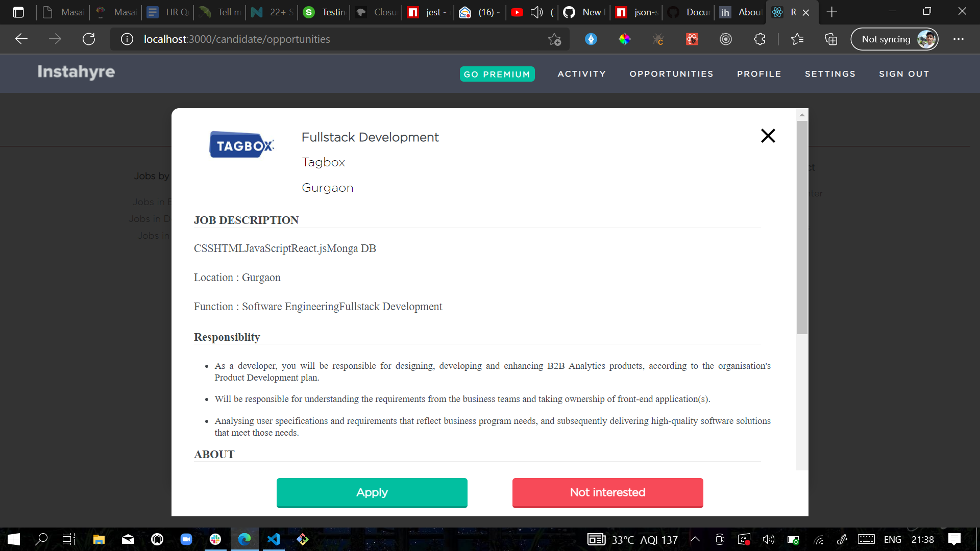Reload the current page

pyautogui.click(x=89, y=39)
